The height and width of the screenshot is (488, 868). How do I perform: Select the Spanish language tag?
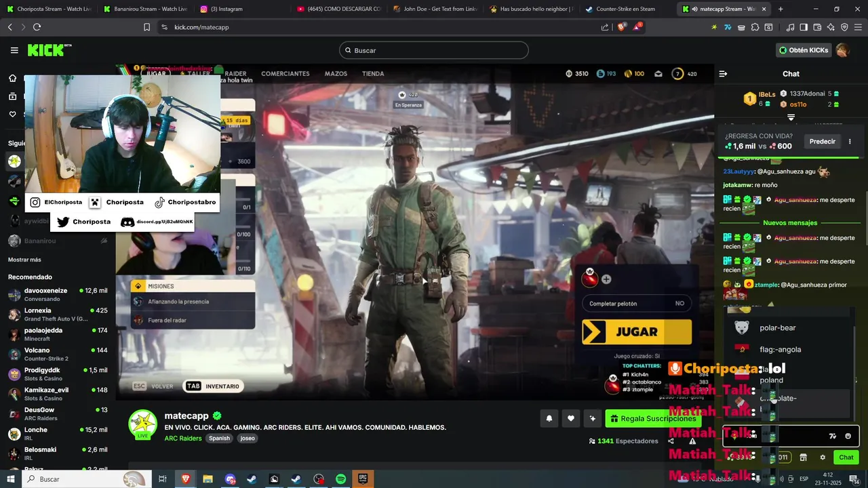point(219,439)
